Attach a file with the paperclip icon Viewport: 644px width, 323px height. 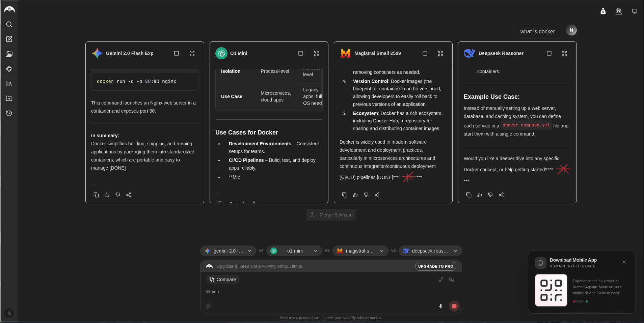(208, 306)
